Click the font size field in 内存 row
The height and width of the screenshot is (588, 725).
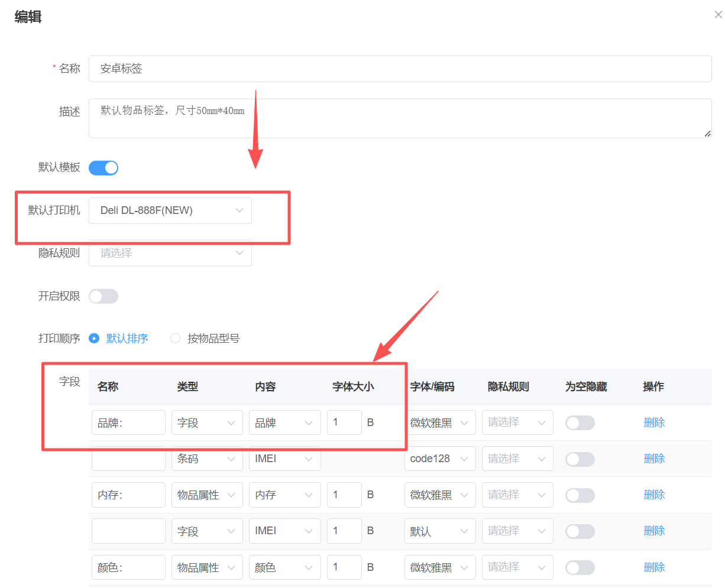click(x=344, y=495)
